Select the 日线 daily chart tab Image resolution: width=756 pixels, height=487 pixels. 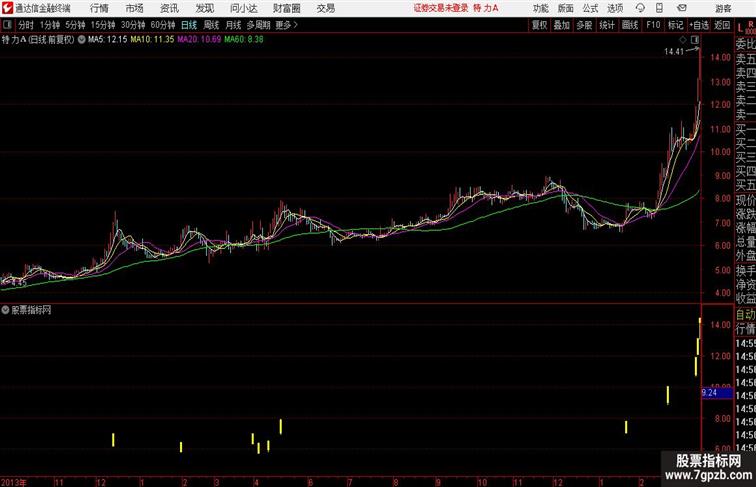[x=189, y=25]
